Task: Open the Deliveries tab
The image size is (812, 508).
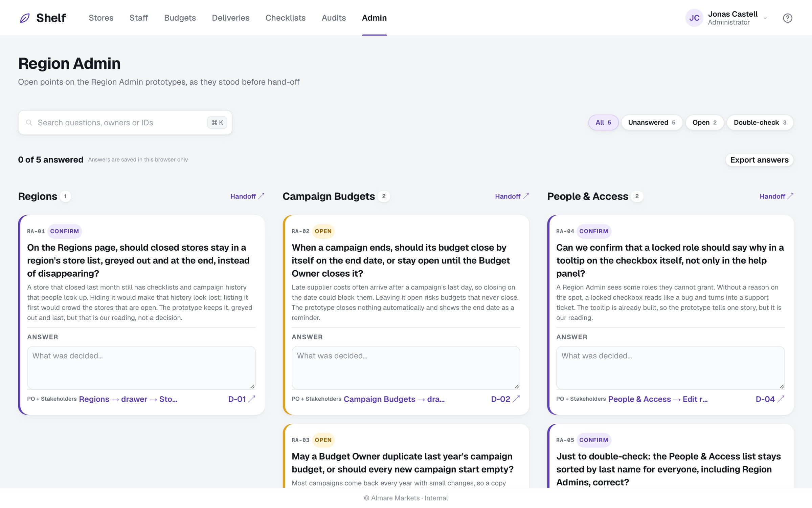Action: click(x=231, y=18)
